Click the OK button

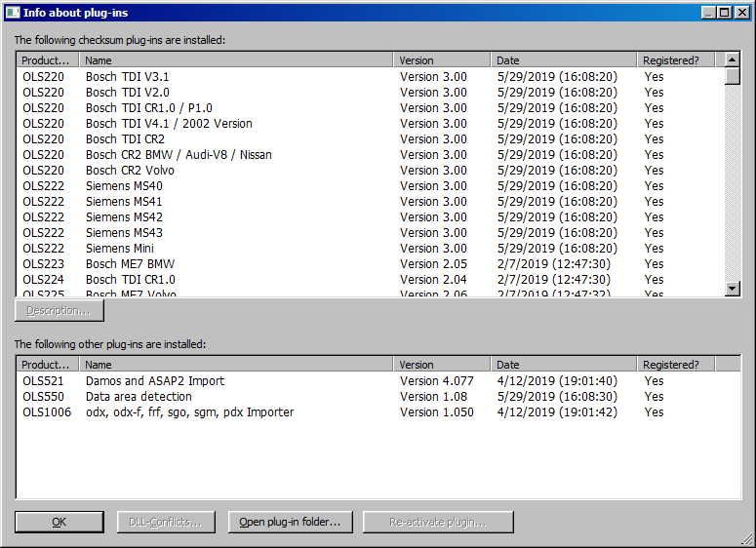[60, 522]
